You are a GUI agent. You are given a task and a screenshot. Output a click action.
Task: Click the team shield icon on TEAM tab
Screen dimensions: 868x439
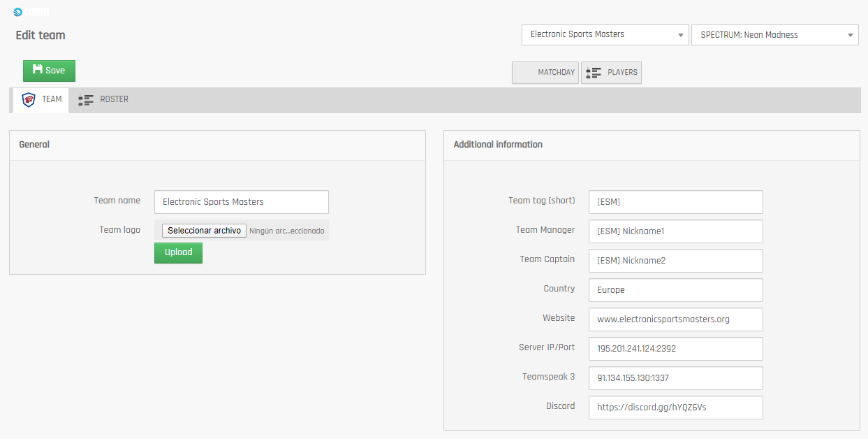tap(29, 99)
